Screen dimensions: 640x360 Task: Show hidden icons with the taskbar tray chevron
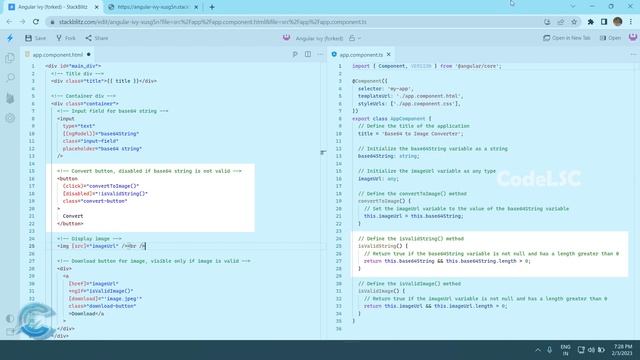(x=538, y=350)
